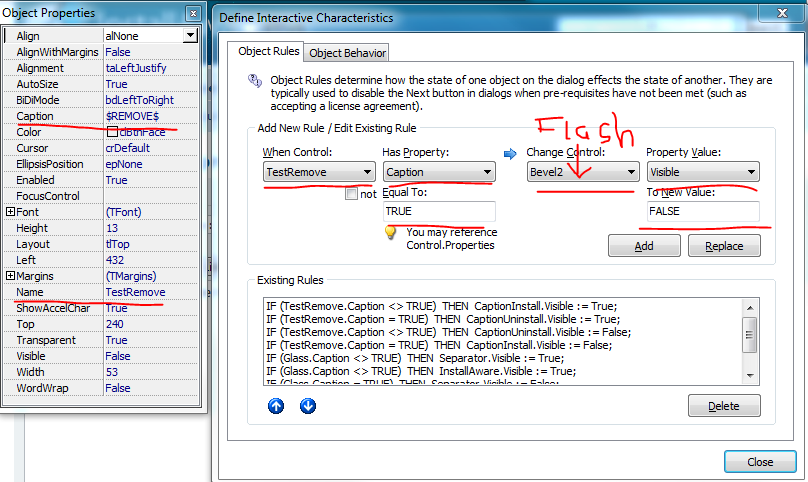Click the Add rule button
The height and width of the screenshot is (482, 808).
644,246
